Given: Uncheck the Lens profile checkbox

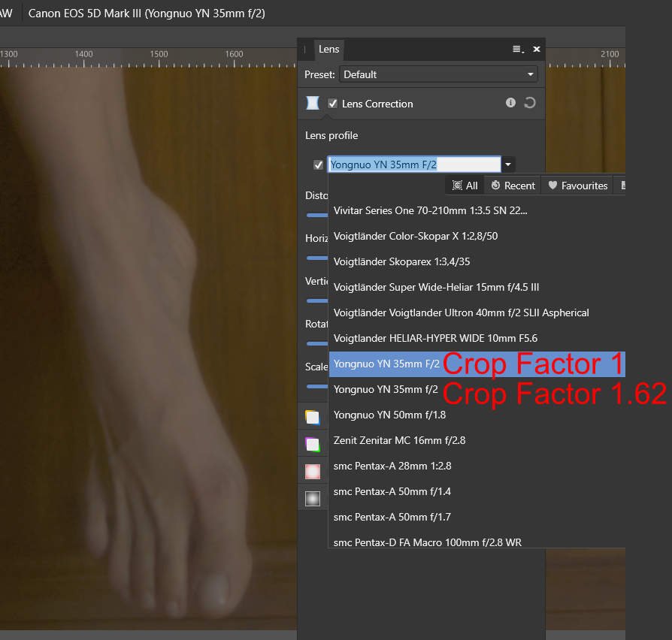Looking at the screenshot, I should tap(318, 165).
